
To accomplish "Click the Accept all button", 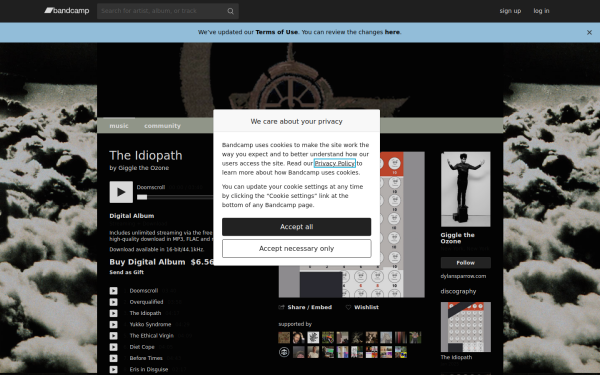I will coord(296,227).
